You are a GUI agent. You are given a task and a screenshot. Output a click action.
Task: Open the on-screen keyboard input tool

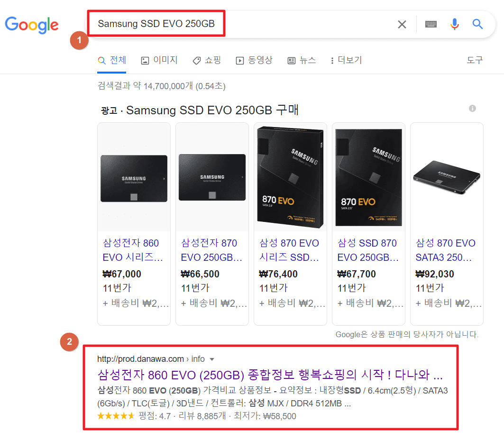[x=431, y=24]
